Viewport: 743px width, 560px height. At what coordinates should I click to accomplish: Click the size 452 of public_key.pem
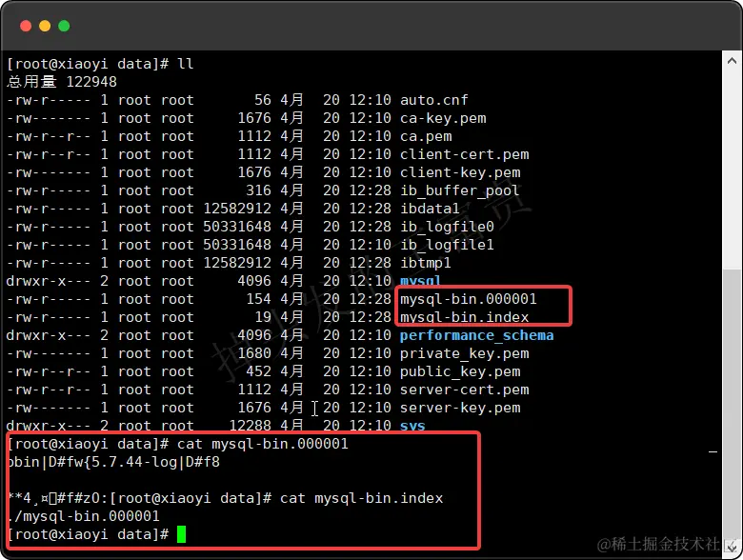tap(258, 371)
